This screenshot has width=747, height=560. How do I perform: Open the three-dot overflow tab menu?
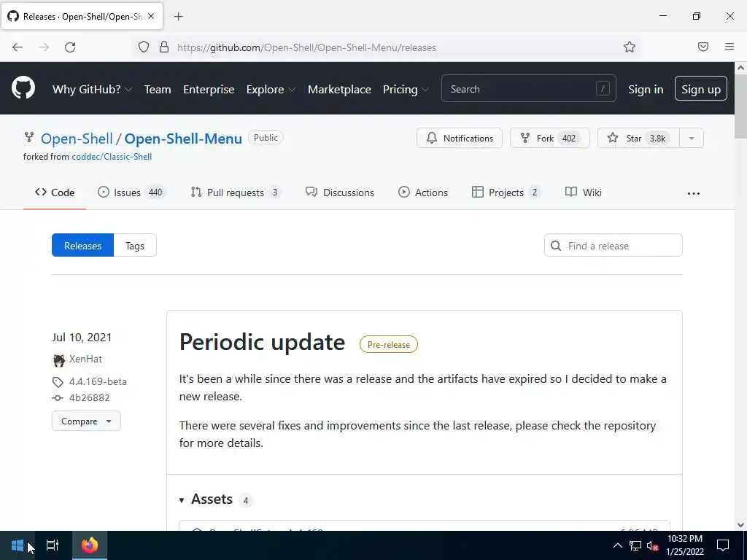[694, 193]
